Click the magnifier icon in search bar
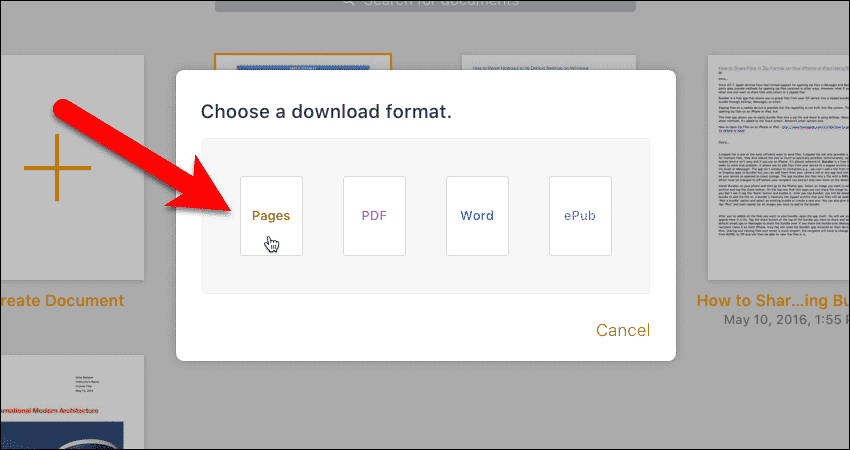Image resolution: width=850 pixels, height=450 pixels. click(x=349, y=4)
